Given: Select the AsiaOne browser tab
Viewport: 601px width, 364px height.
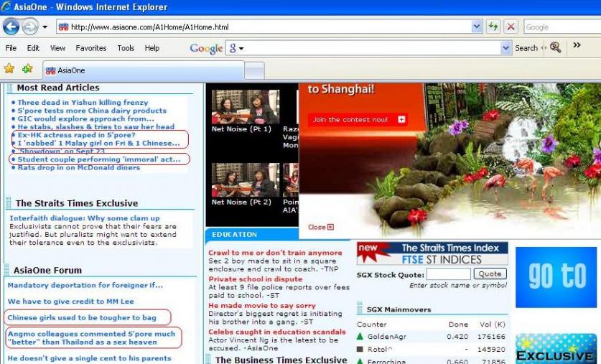Looking at the screenshot, I should [144, 70].
